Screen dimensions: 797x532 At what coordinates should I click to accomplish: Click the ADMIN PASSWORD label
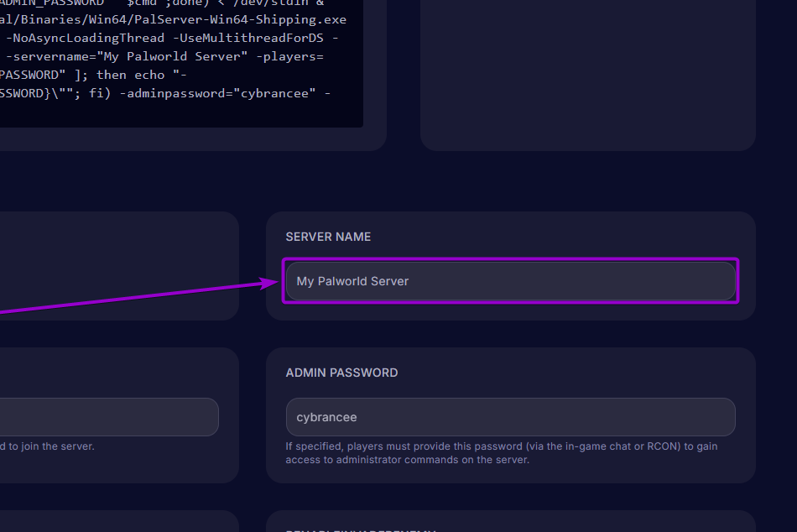click(x=341, y=373)
